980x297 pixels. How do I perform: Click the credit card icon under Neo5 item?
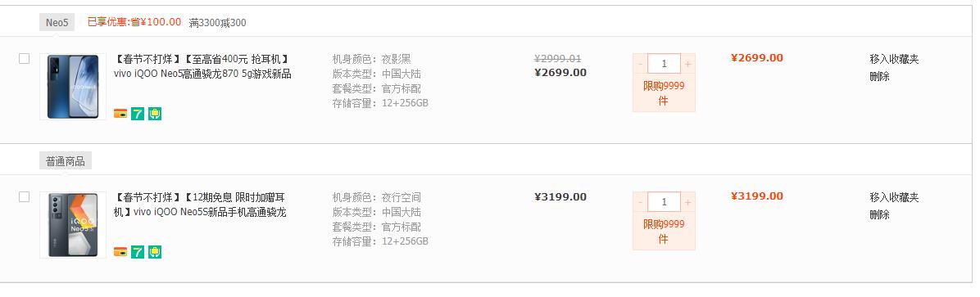(120, 114)
